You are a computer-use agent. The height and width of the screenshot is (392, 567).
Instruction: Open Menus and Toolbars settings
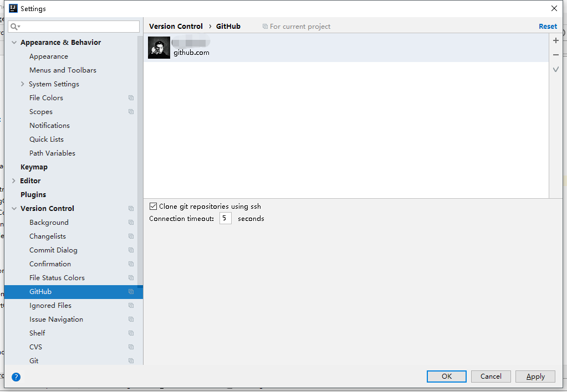click(x=63, y=70)
